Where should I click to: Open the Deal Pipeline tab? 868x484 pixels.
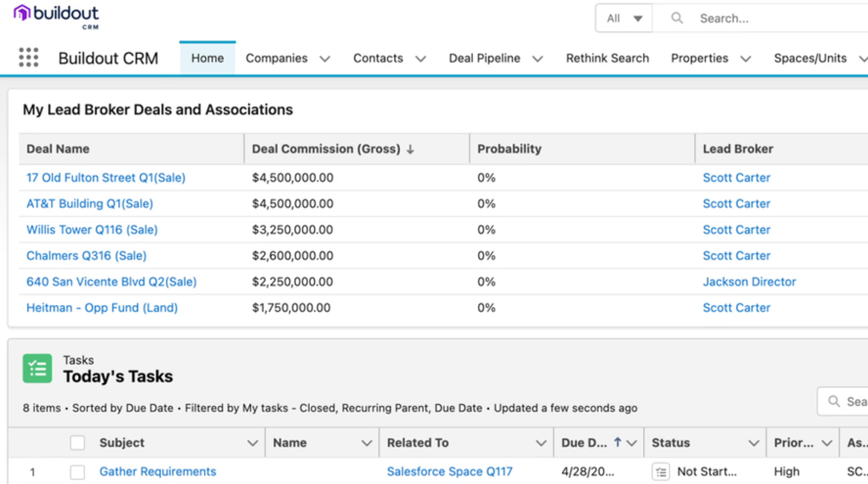coord(484,58)
